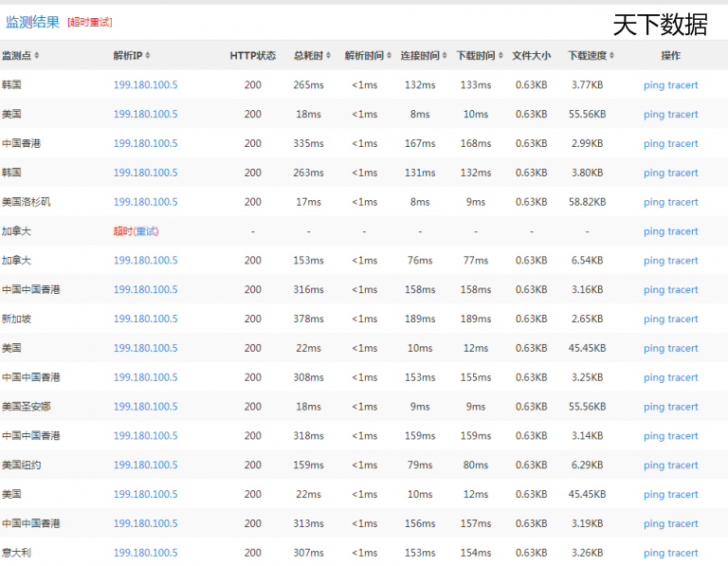Sort the table by 解析IP column icon
This screenshot has height=566, width=728.
coord(148,56)
